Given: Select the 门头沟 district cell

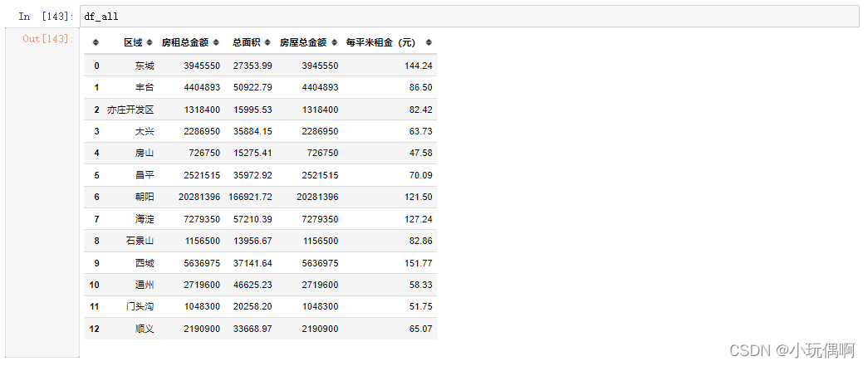Looking at the screenshot, I should coord(140,306).
